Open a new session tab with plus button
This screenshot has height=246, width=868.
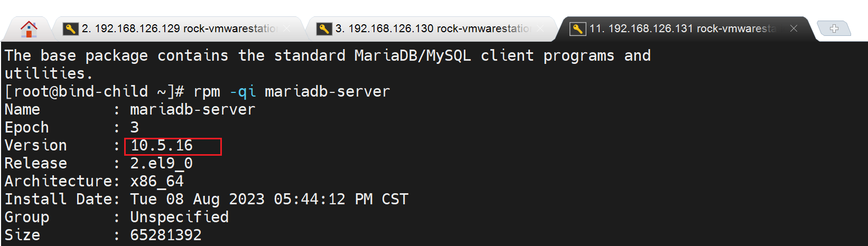(x=834, y=29)
